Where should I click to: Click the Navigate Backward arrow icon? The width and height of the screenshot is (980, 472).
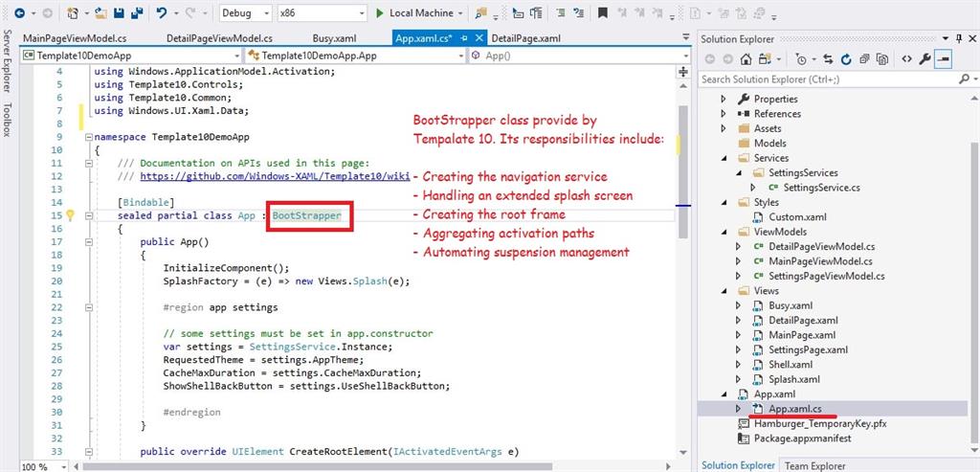[x=19, y=12]
